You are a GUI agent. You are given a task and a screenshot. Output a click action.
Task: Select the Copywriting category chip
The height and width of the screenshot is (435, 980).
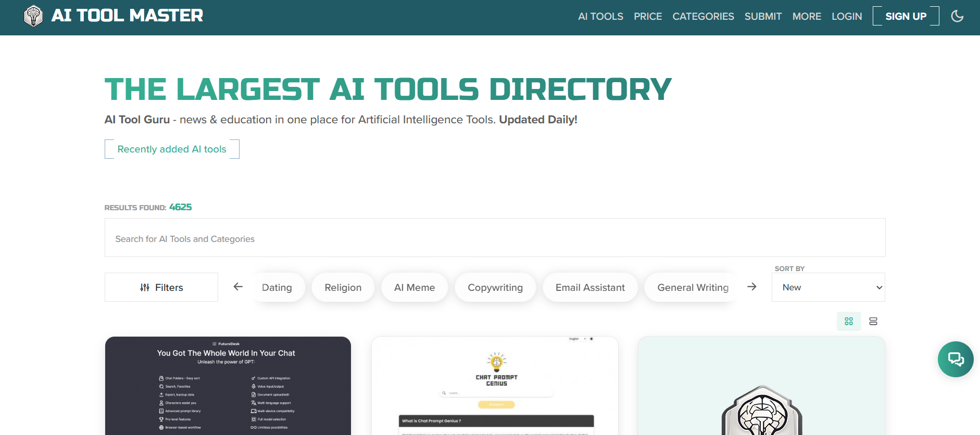[x=495, y=287]
